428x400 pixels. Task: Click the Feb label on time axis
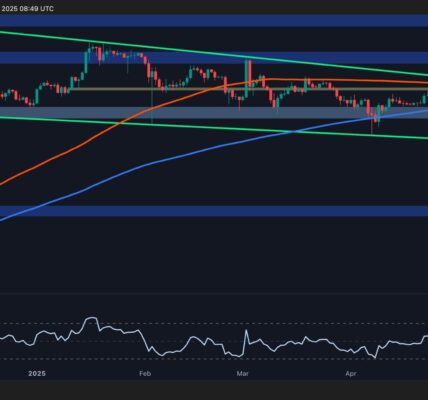pyautogui.click(x=145, y=374)
